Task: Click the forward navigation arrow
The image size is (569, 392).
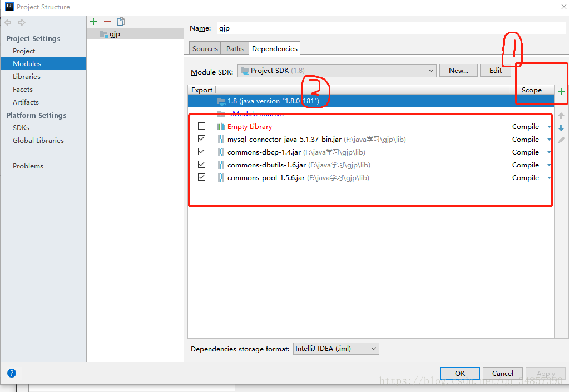Action: (22, 23)
